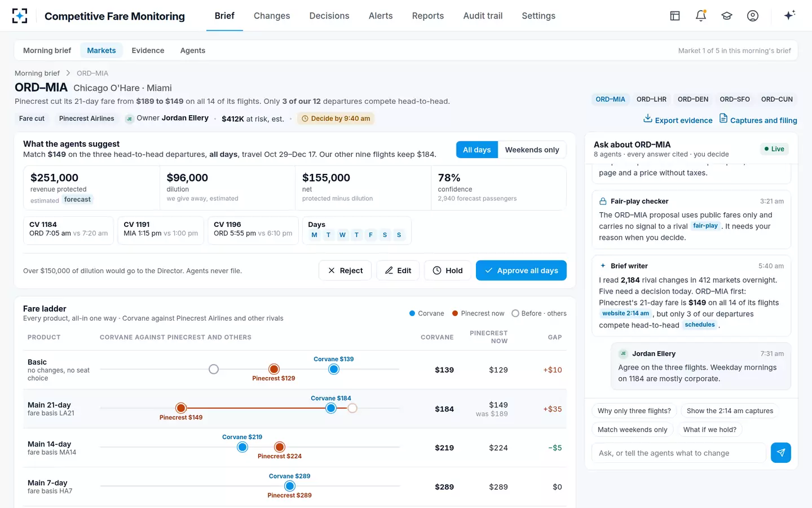Send the message with paper plane button
Viewport: 812px width, 508px height.
click(x=781, y=453)
